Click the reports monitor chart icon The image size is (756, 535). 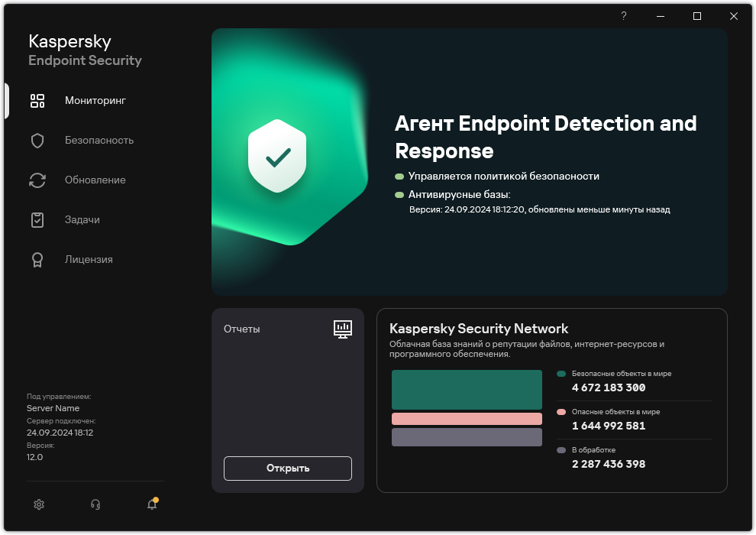[x=343, y=329]
